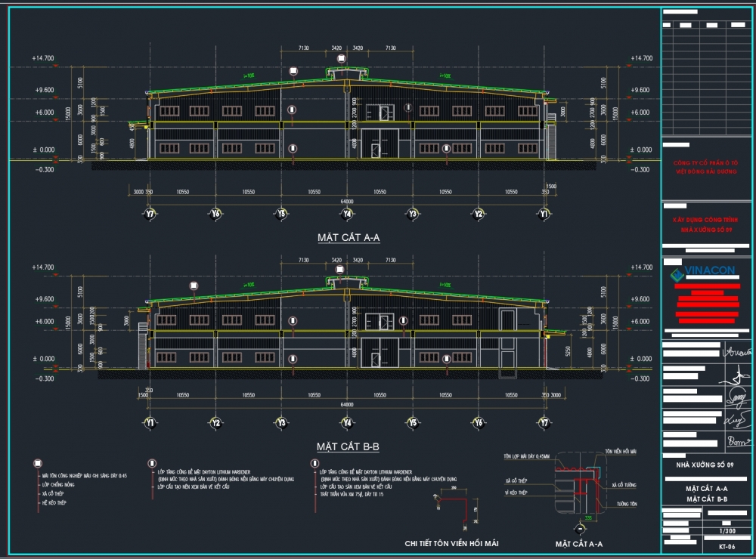Click the Y4 axis bubble under section B-B
Image resolution: width=756 pixels, height=559 pixels.
point(347,423)
